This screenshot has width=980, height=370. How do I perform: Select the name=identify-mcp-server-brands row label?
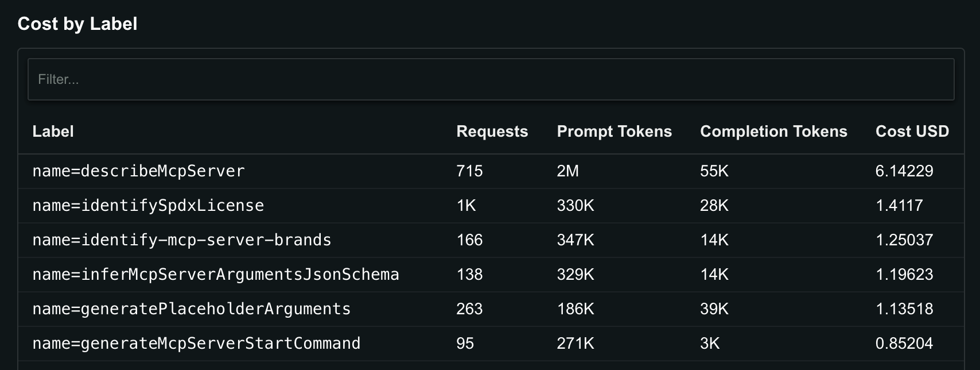point(181,240)
